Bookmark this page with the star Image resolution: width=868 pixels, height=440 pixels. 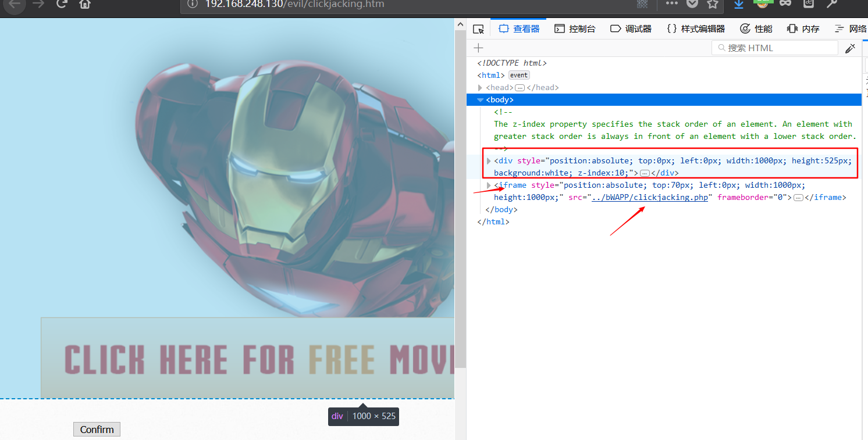click(712, 3)
